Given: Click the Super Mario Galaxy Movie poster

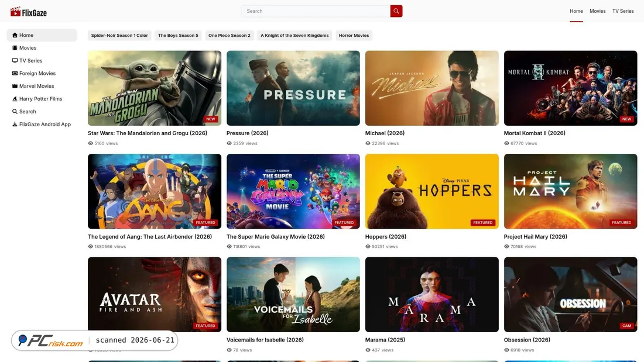Looking at the screenshot, I should point(293,191).
